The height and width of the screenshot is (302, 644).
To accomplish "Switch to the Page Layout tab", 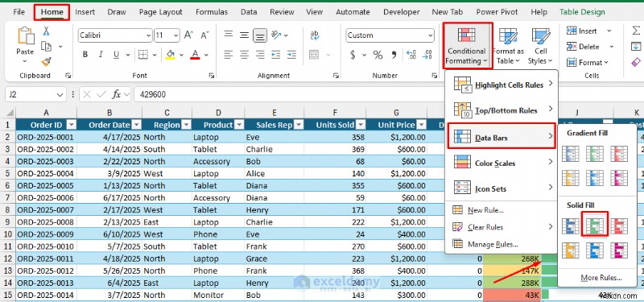I will 160,12.
